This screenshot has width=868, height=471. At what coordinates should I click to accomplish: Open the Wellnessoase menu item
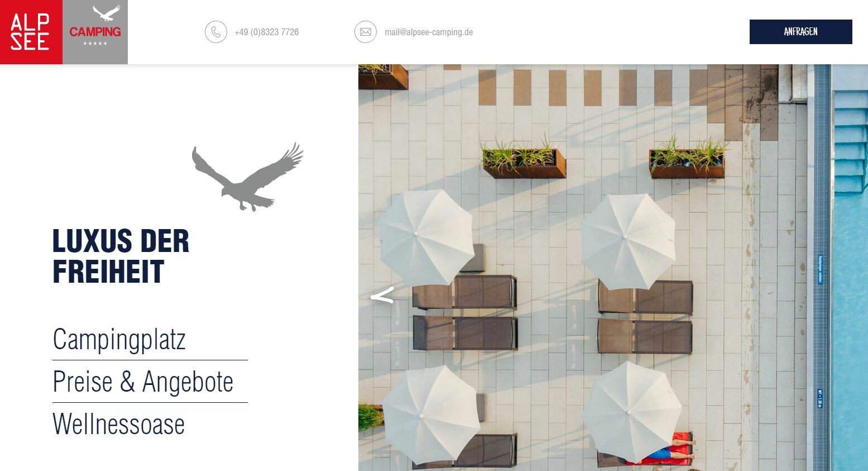coord(118,424)
